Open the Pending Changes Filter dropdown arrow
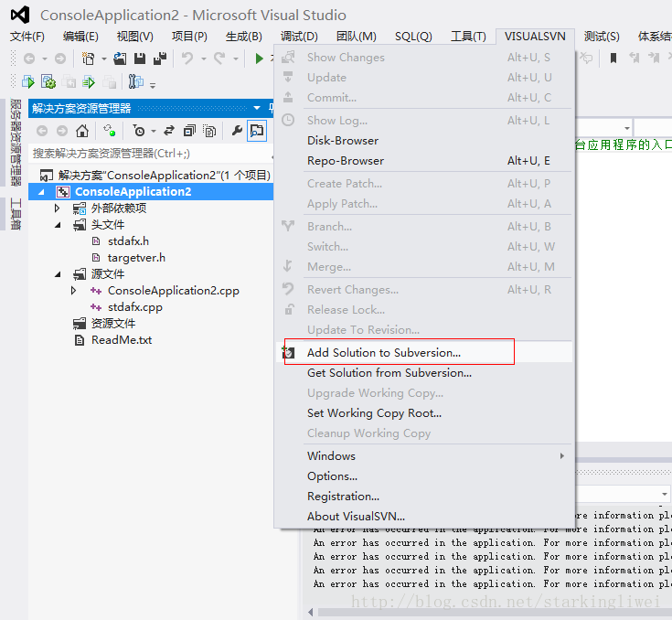The image size is (672, 620). [x=154, y=131]
